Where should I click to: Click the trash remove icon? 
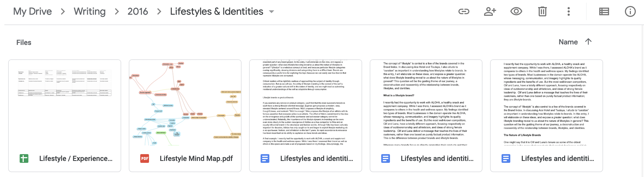[542, 11]
